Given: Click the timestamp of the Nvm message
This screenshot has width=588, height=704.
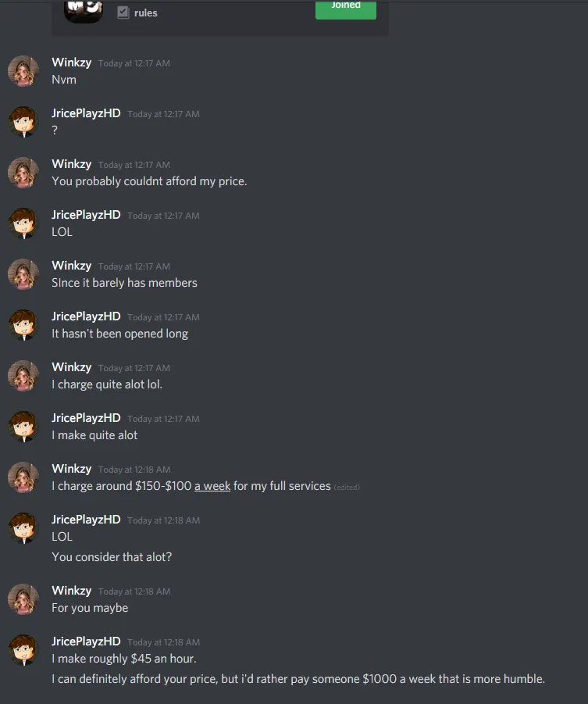Looking at the screenshot, I should click(134, 63).
